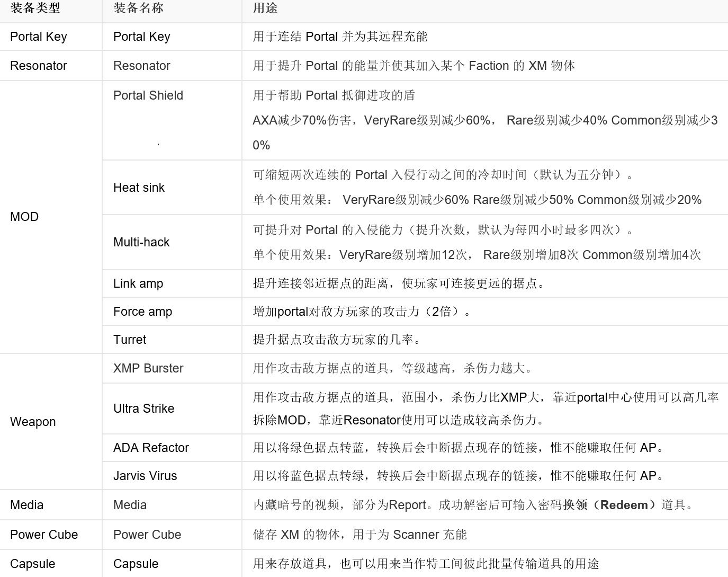Click the Turret usage description text
Viewport: 728px width, 577px height.
pos(337,340)
